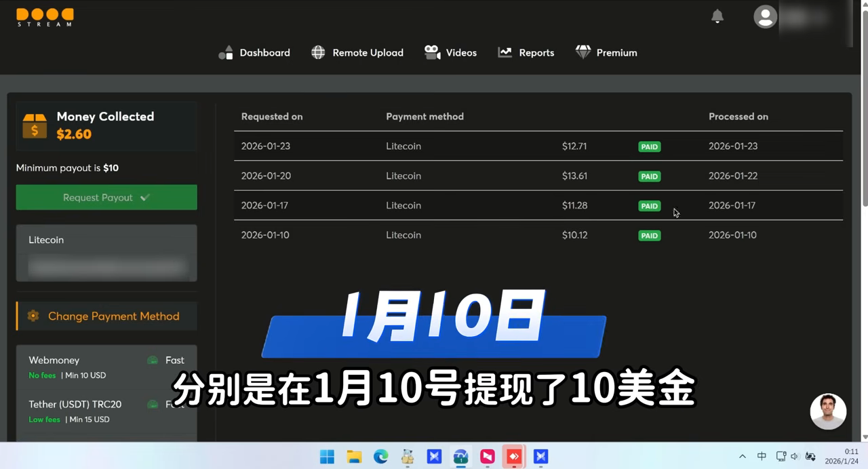The width and height of the screenshot is (868, 469).
Task: Click the PAID badge for $11.28
Action: [x=650, y=206]
